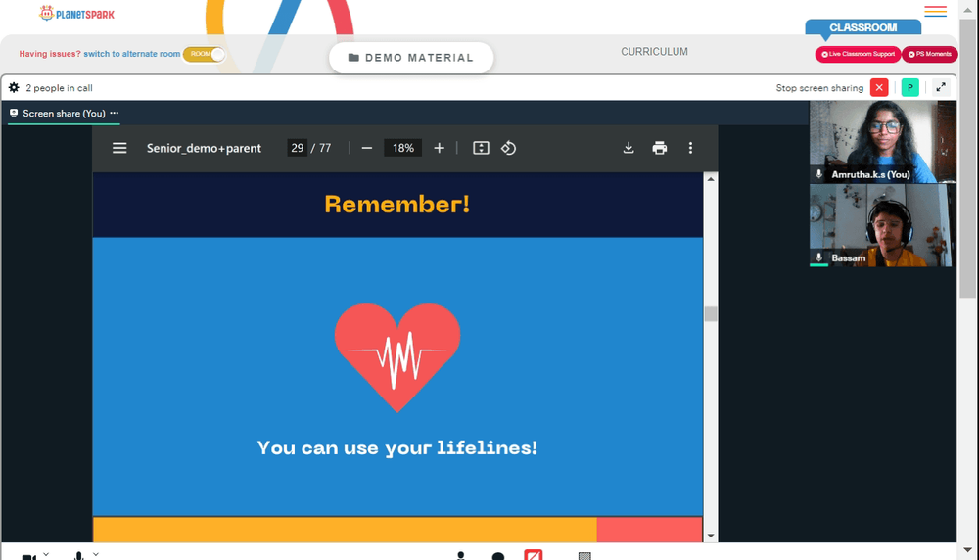Open the hamburger menu at top right
Viewport: 979px width, 560px height.
click(935, 11)
